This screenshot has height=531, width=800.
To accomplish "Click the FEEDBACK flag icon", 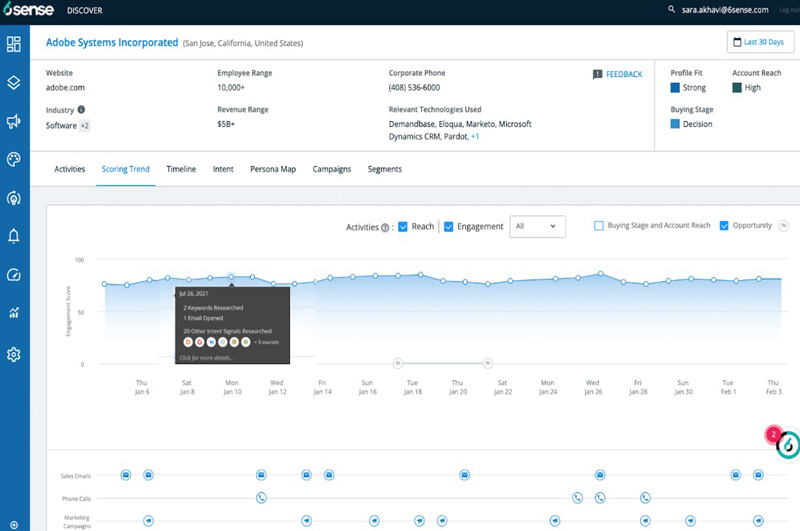I will [597, 74].
